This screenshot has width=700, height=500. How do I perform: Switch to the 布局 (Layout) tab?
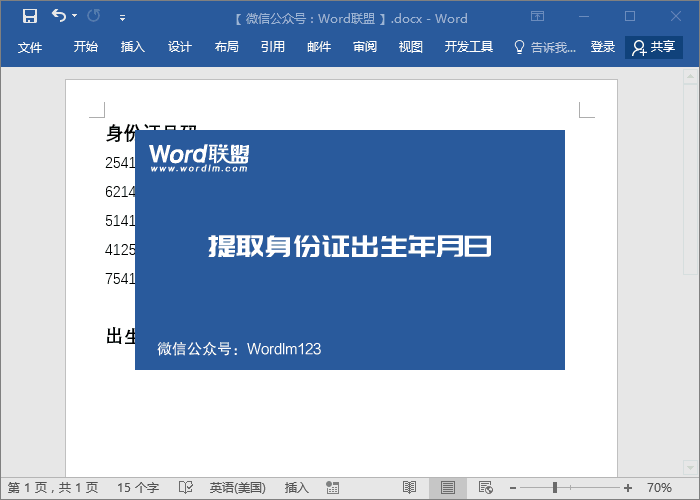click(x=226, y=46)
